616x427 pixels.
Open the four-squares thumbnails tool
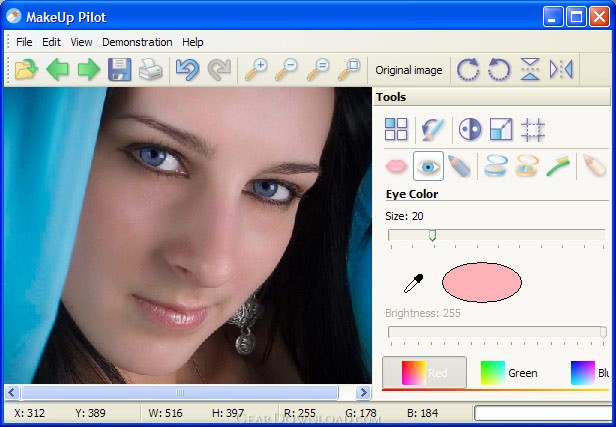point(396,129)
